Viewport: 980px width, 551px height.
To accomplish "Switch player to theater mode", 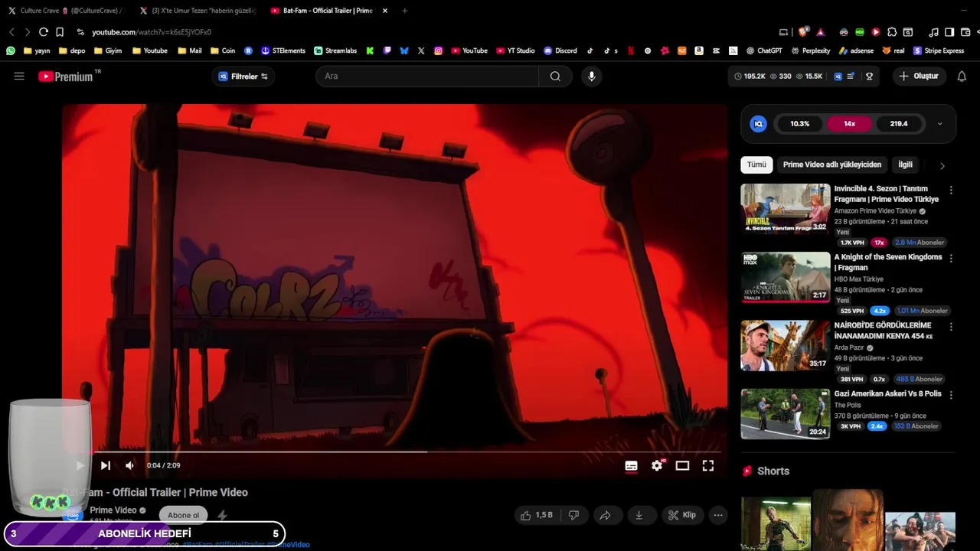I will coord(682,465).
